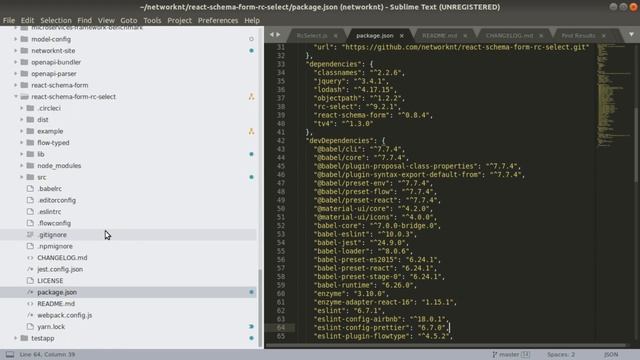This screenshot has height=360, width=640.
Task: Open the Tools menu
Action: (x=152, y=20)
